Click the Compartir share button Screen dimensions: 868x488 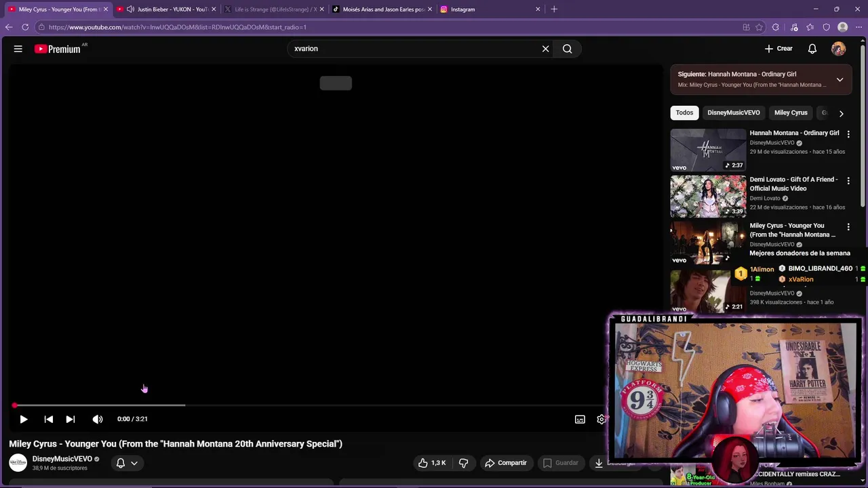click(x=506, y=463)
